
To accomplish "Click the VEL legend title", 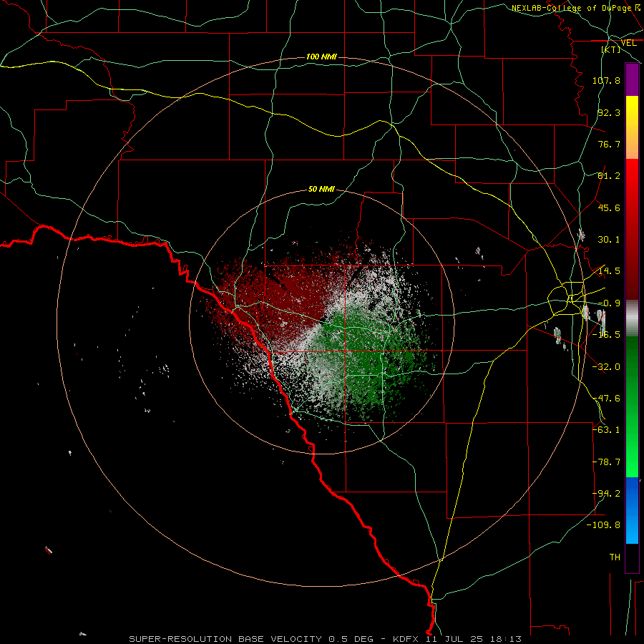I will point(628,43).
